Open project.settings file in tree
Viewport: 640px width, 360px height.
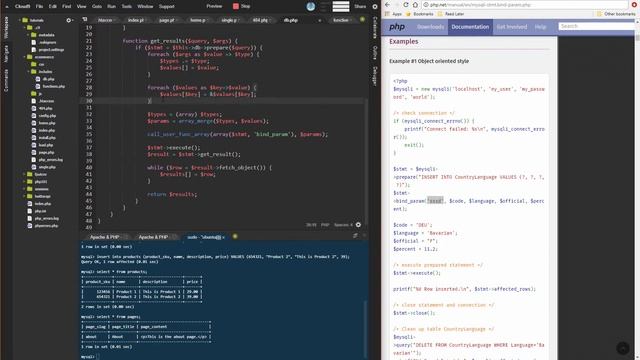pyautogui.click(x=51, y=49)
